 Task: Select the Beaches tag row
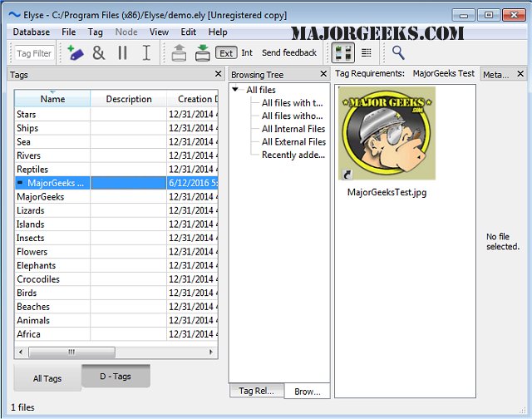[116, 307]
